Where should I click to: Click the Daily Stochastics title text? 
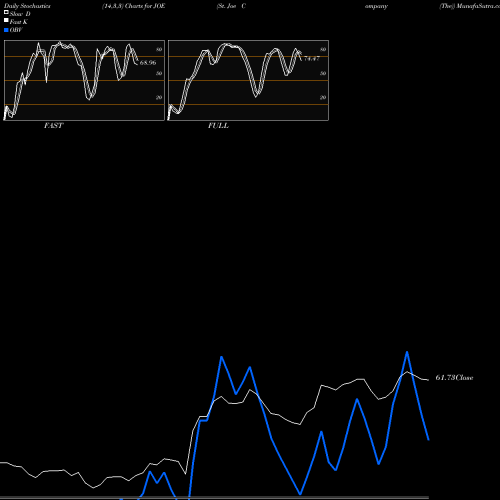tap(27, 6)
